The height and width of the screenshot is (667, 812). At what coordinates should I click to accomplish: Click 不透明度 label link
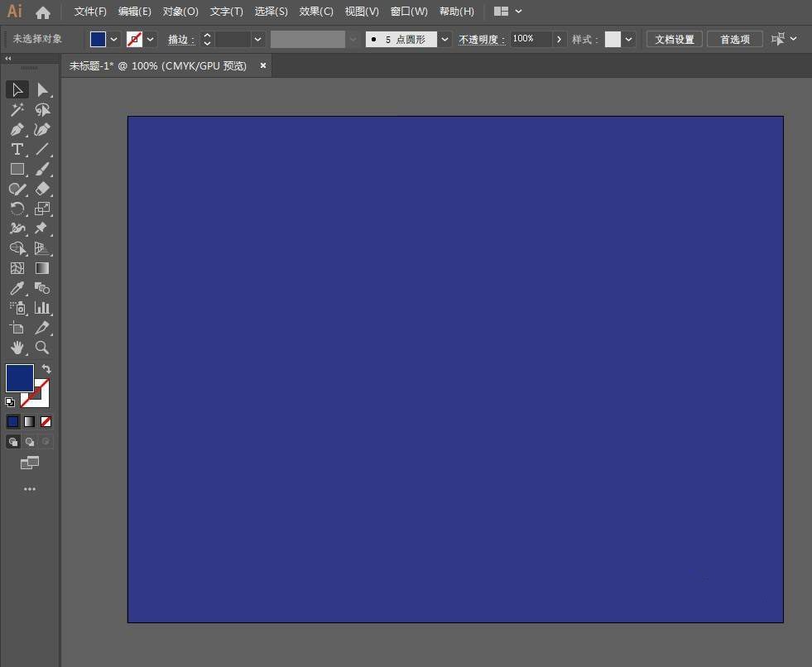[482, 40]
